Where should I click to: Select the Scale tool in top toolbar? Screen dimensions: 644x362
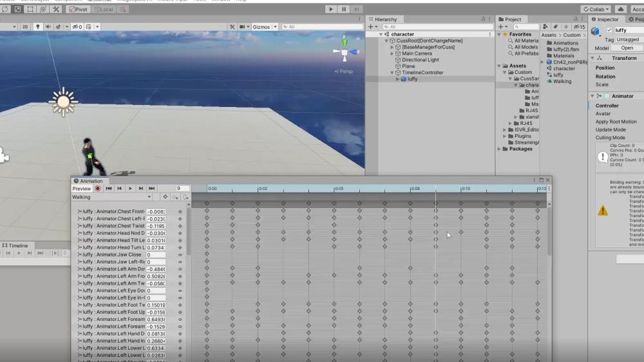coord(17,9)
